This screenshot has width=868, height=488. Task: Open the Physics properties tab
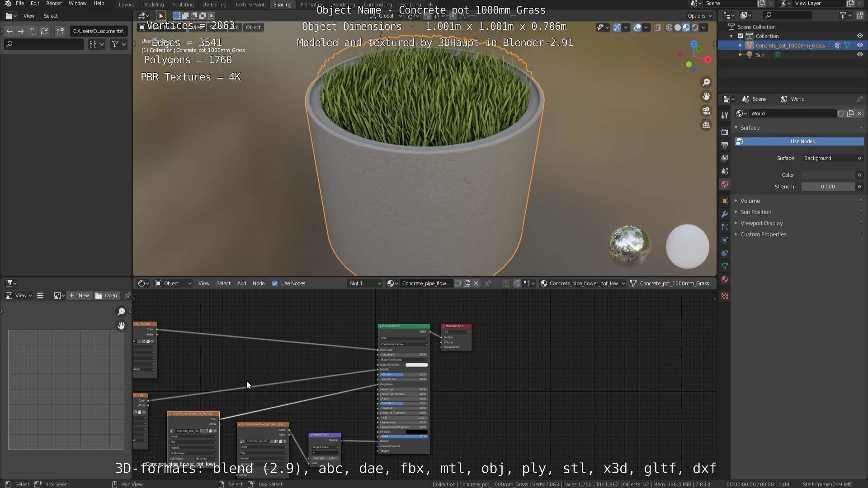tap(725, 240)
